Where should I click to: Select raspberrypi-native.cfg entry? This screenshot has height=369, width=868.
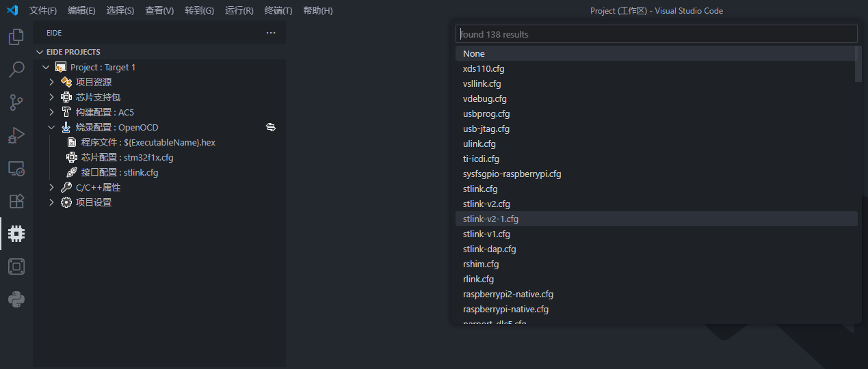click(655, 309)
